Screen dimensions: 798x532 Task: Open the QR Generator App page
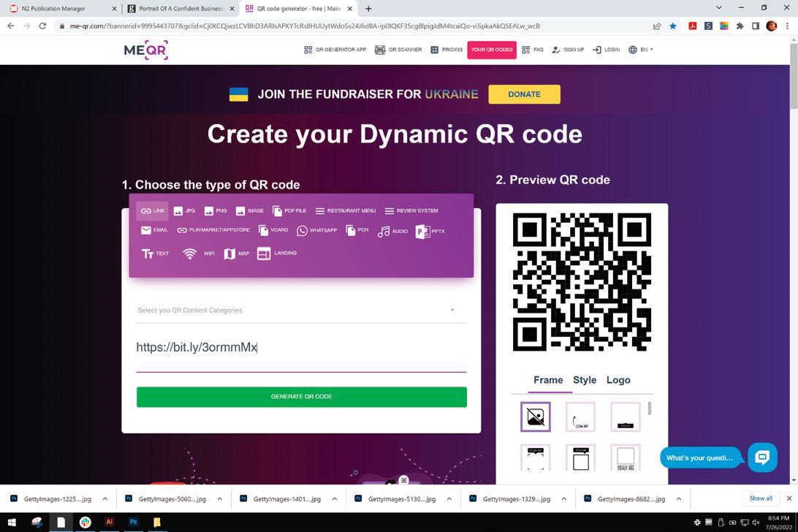click(335, 50)
